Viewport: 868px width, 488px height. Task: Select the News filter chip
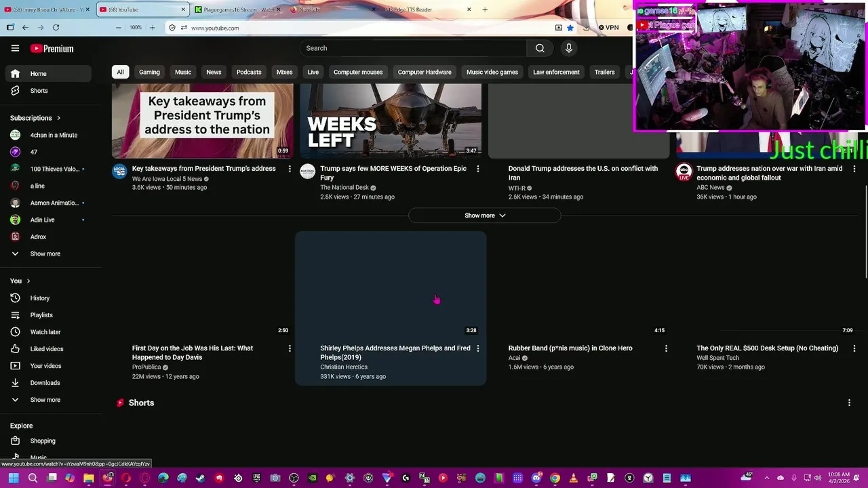click(x=214, y=72)
